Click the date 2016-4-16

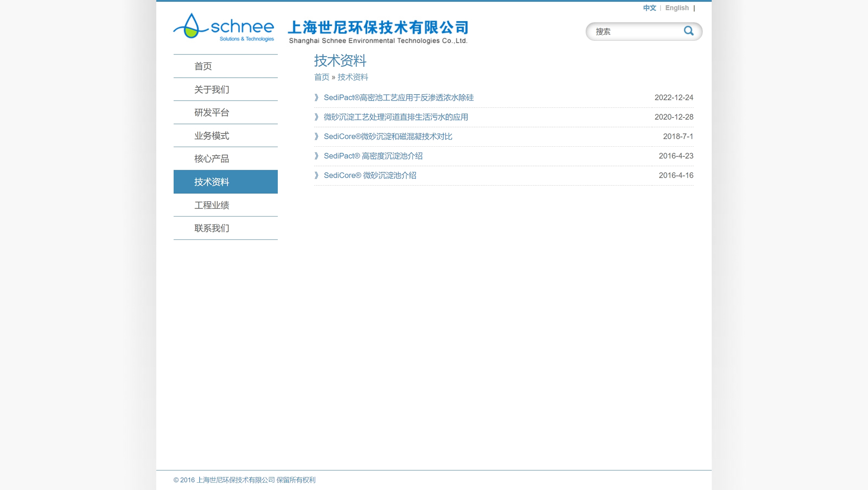click(676, 176)
